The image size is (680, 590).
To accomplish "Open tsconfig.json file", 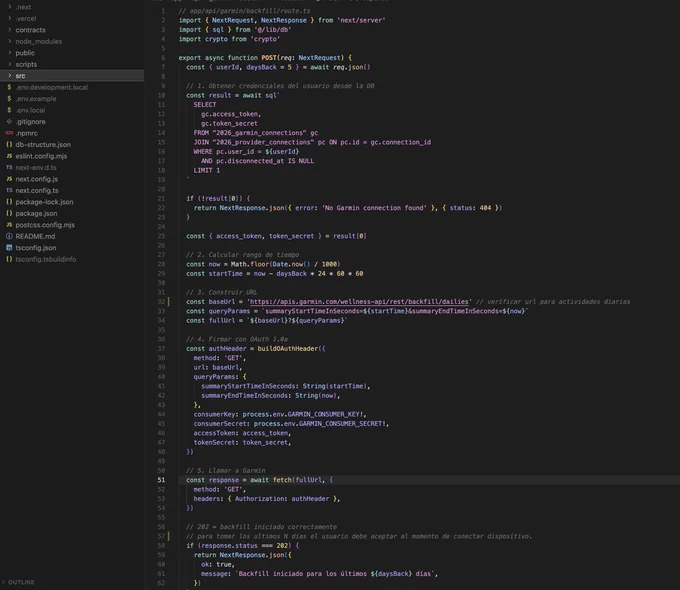I will pos(36,248).
